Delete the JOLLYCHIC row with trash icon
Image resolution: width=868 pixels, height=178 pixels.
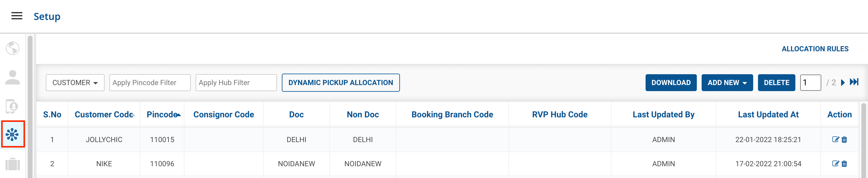coord(844,140)
